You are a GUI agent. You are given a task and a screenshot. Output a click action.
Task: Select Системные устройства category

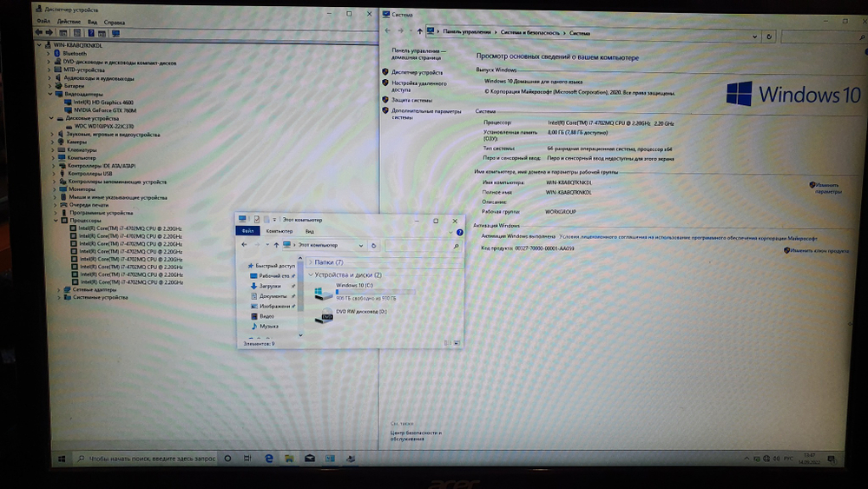tap(100, 297)
